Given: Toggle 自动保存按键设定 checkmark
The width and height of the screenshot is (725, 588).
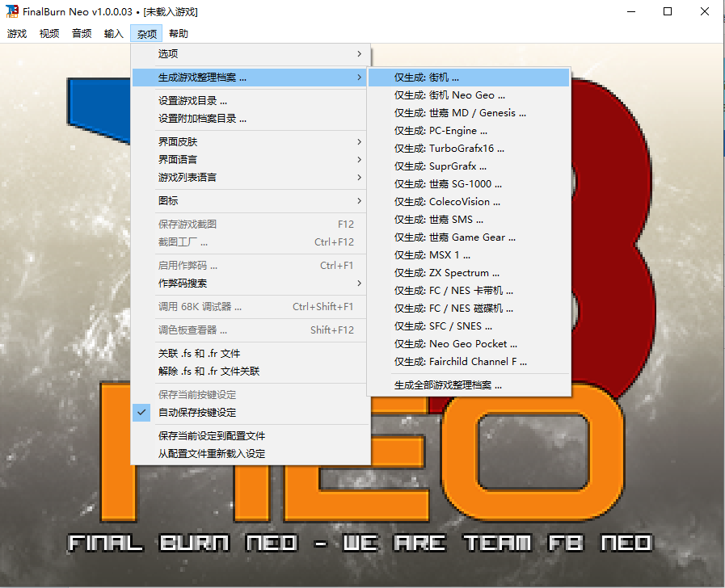Looking at the screenshot, I should click(251, 413).
